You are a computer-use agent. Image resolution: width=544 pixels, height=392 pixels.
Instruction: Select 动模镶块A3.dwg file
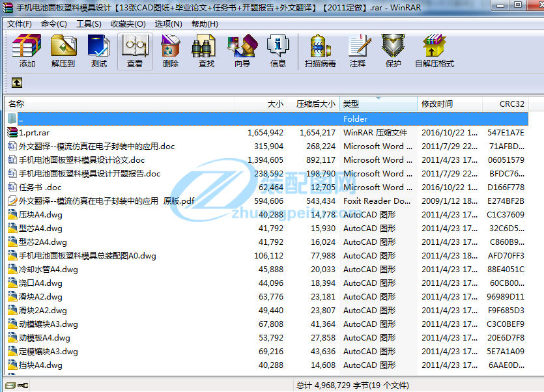pyautogui.click(x=48, y=324)
